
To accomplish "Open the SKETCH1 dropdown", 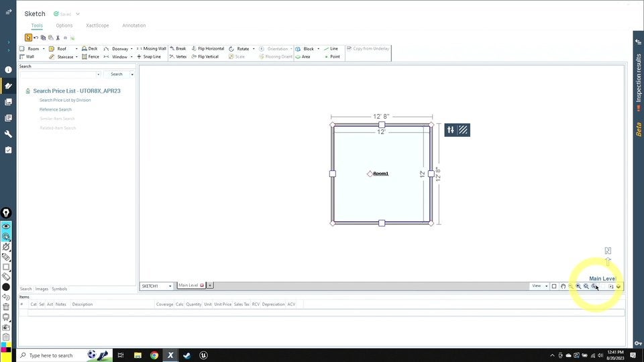I will (x=156, y=286).
